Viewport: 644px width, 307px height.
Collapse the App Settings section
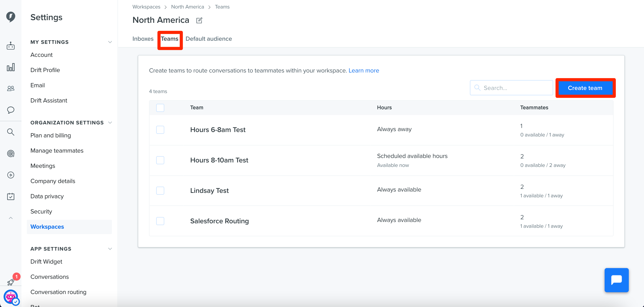tap(110, 249)
